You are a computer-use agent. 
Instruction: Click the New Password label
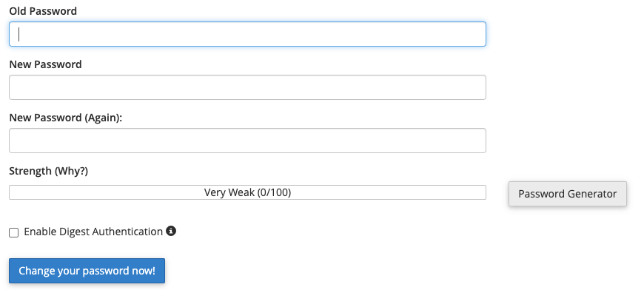point(46,64)
